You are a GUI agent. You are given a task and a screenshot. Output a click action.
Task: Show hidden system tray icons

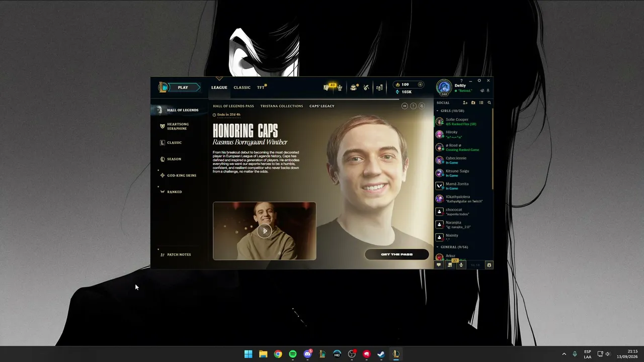(563, 354)
